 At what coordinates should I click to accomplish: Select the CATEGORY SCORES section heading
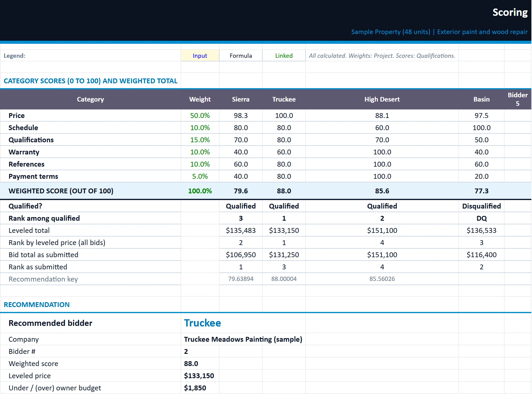point(90,81)
